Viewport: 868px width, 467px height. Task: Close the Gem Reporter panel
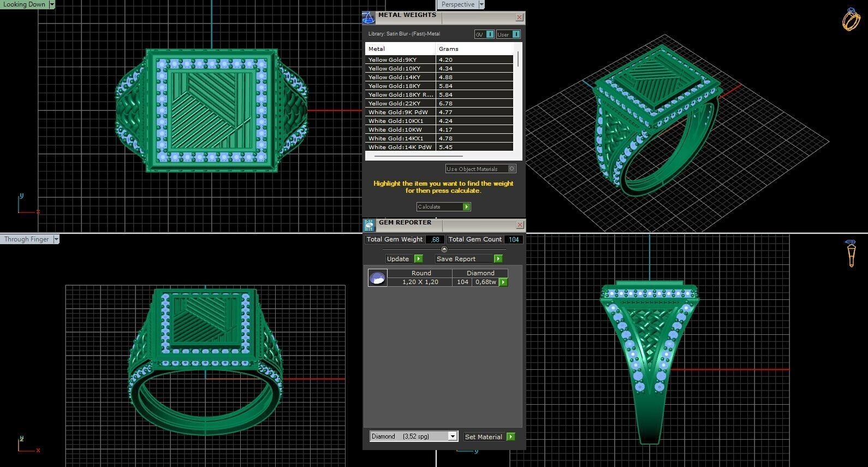520,224
